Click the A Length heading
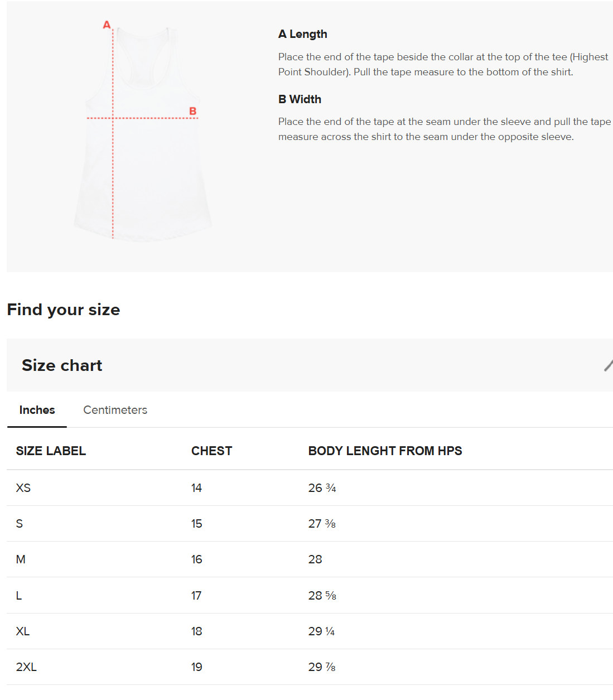The height and width of the screenshot is (700, 613). point(303,34)
